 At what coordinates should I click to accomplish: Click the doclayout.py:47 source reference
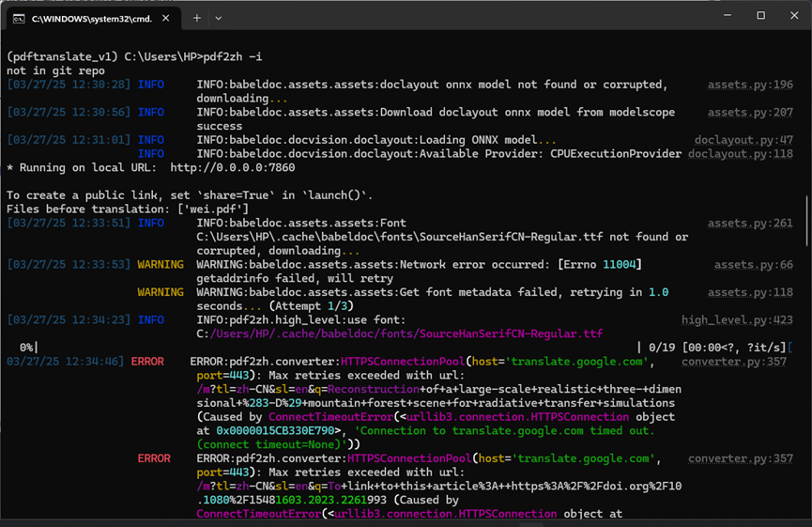point(743,140)
